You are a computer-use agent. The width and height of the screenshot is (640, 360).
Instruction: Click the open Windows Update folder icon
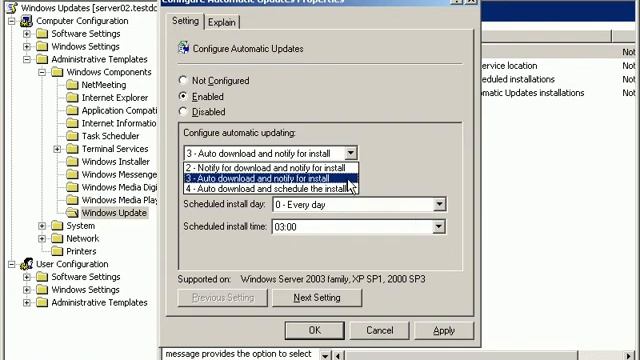pos(72,213)
